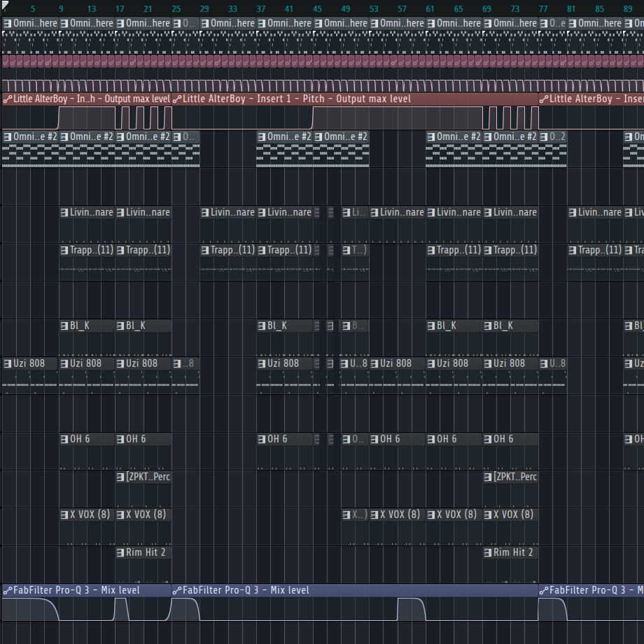Select the 'Trapp..(11)' clip title at bar 37
The image size is (644, 644).
pyautogui.click(x=290, y=250)
